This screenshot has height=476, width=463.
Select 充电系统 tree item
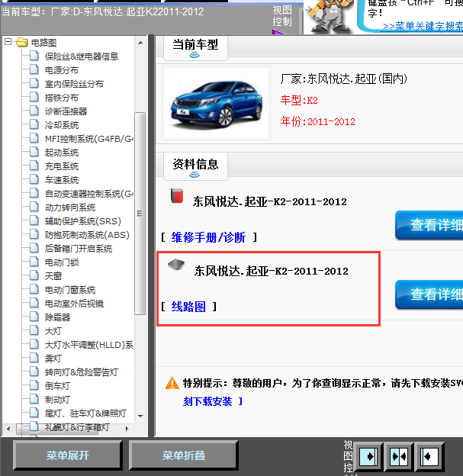point(62,166)
